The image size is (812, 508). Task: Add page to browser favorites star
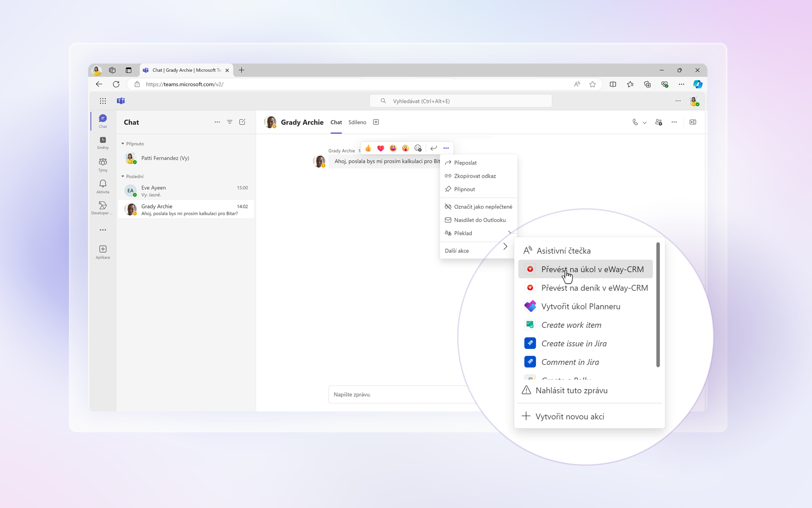(593, 84)
